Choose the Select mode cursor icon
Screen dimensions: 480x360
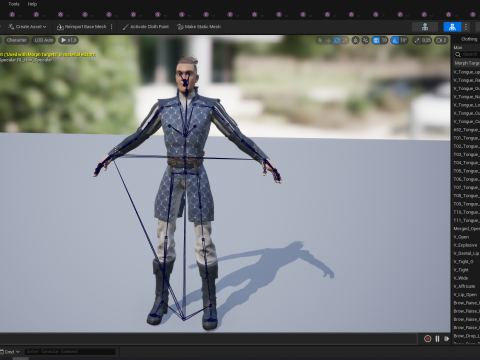coord(320,40)
